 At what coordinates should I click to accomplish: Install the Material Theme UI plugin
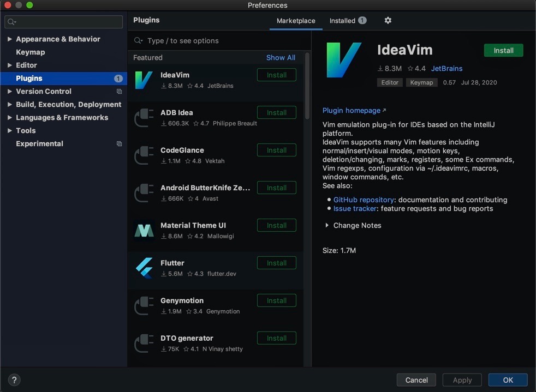coord(277,225)
